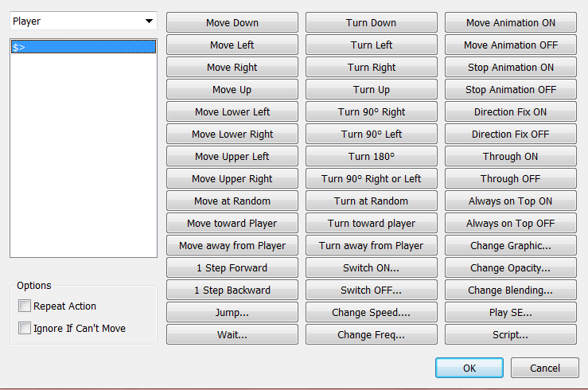
Task: Select Turn at Random
Action: [x=372, y=201]
